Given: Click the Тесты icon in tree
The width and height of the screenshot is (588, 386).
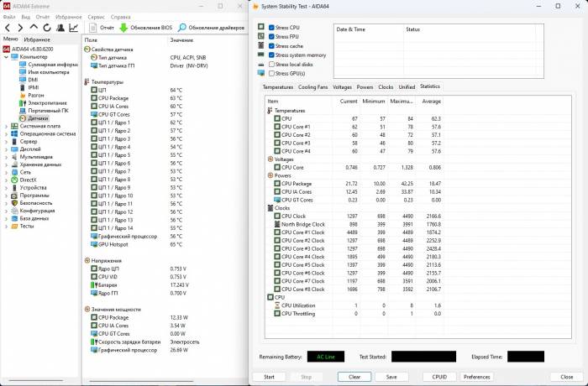Looking at the screenshot, I should 14,227.
